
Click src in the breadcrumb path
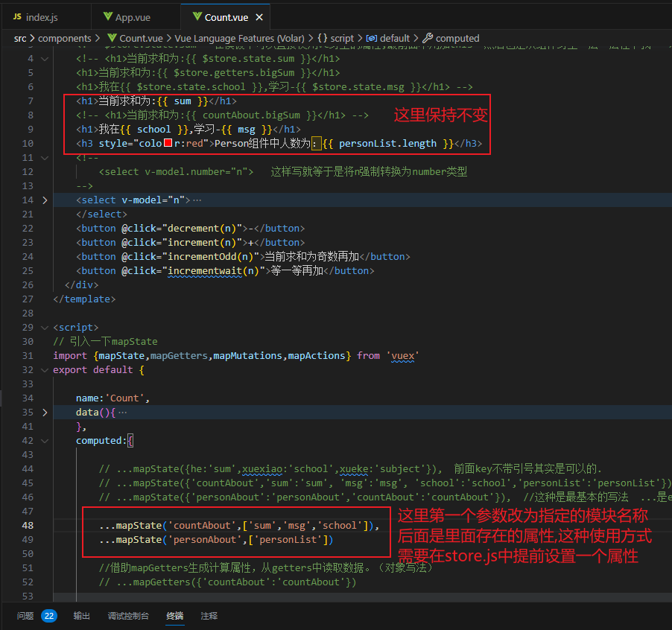[20, 39]
